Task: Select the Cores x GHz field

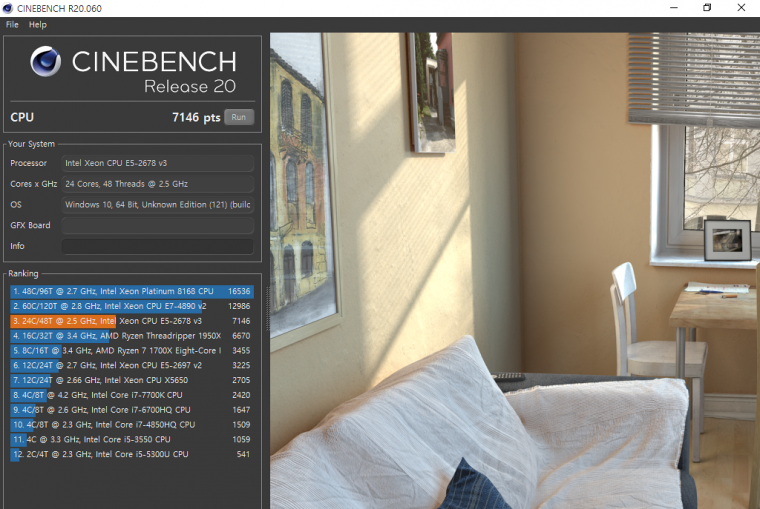Action: click(x=158, y=184)
